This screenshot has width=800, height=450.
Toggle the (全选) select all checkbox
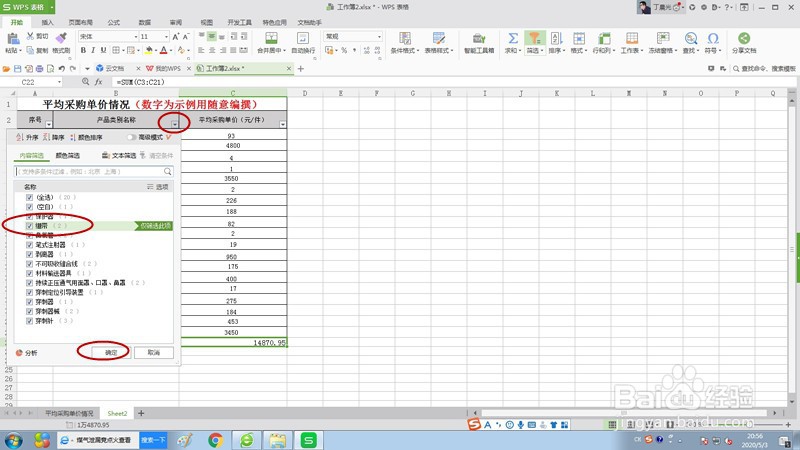30,197
